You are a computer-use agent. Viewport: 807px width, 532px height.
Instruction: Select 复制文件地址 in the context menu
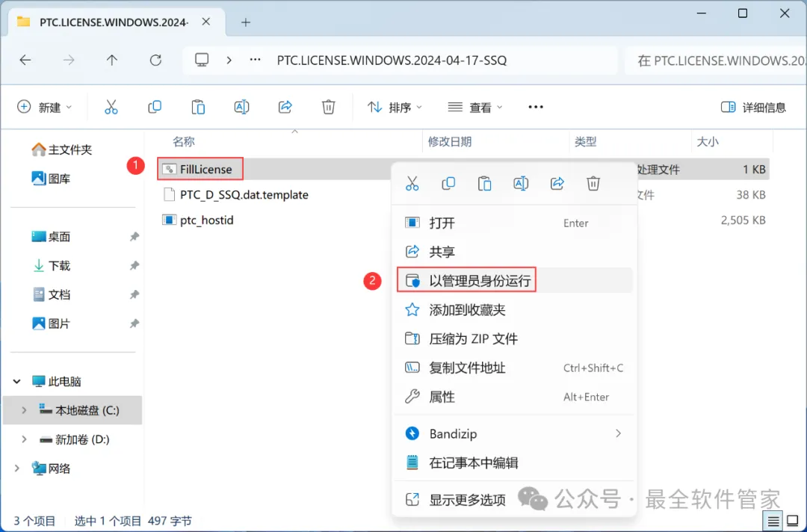(x=514, y=368)
